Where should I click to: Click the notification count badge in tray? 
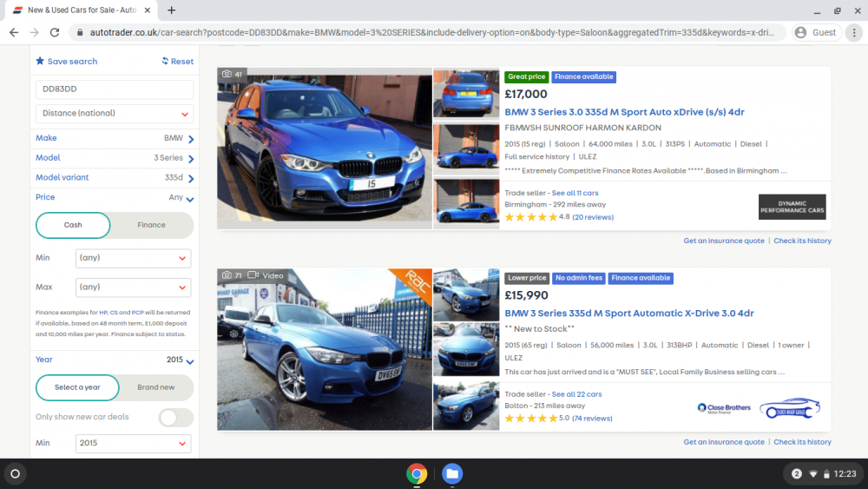(x=797, y=474)
